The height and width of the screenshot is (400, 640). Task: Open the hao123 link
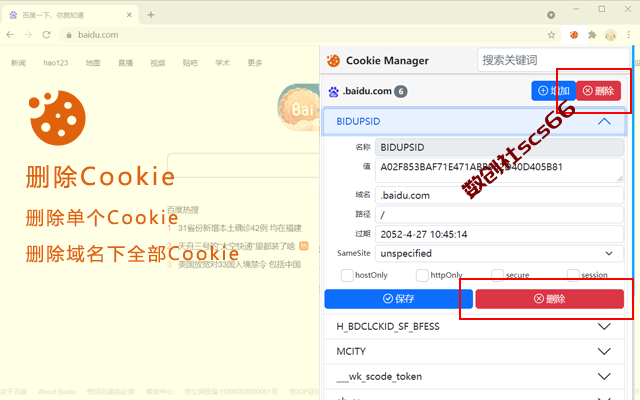56,63
